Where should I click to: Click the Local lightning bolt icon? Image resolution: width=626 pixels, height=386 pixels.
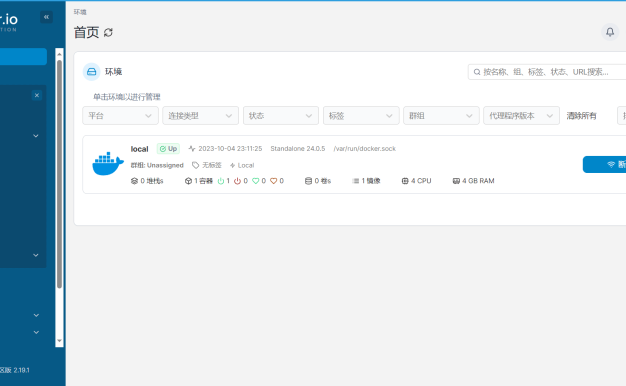[232, 165]
